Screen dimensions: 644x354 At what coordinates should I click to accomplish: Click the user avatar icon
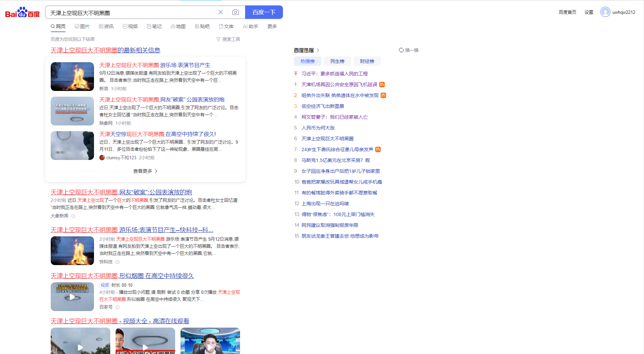pyautogui.click(x=605, y=12)
